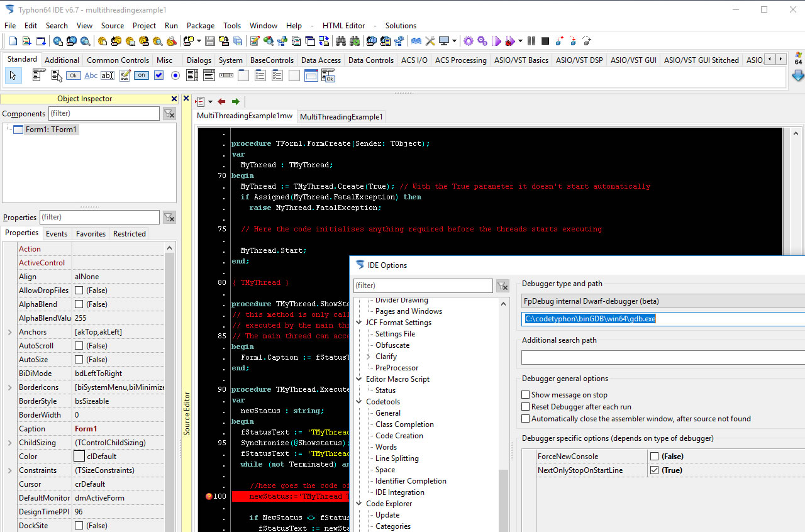Click the Pause debugging icon
Image resolution: width=805 pixels, height=532 pixels.
pyautogui.click(x=531, y=42)
